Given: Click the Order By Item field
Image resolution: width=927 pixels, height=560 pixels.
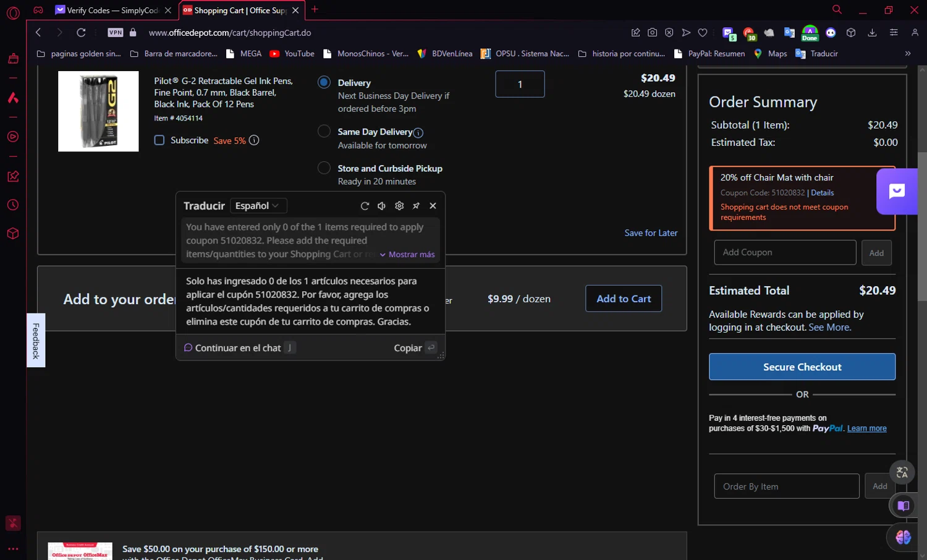Looking at the screenshot, I should coord(787,486).
